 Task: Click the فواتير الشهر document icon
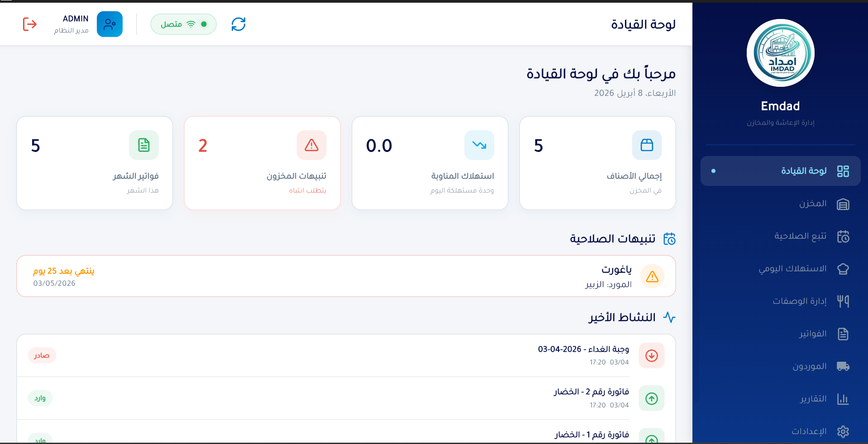(144, 145)
